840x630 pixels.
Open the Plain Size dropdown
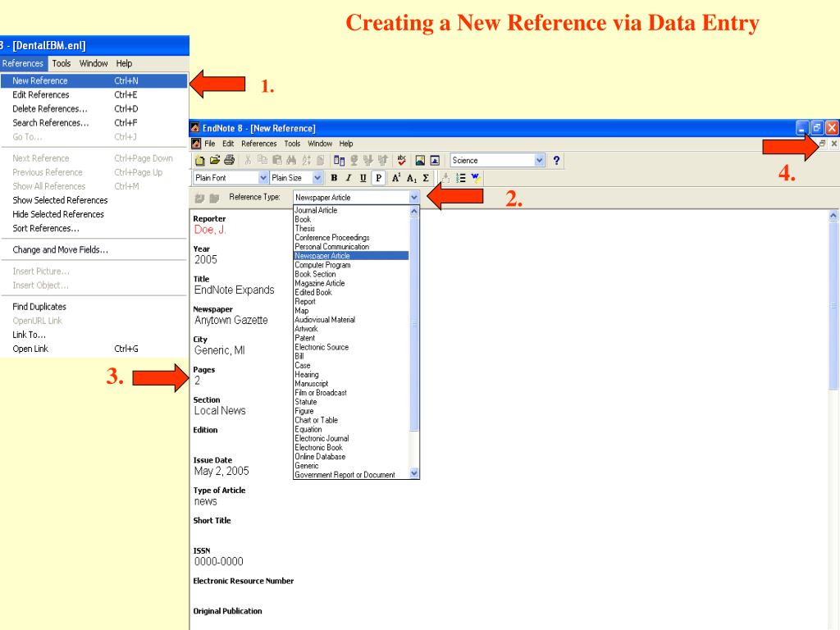tap(317, 178)
